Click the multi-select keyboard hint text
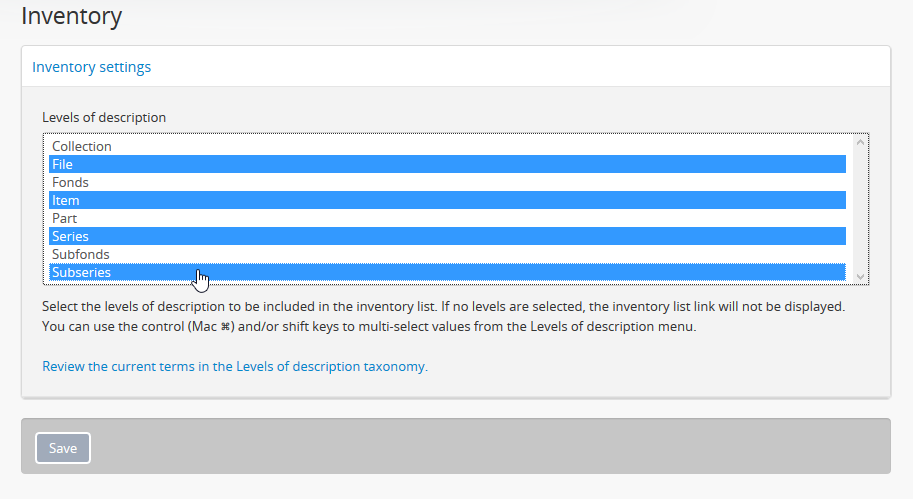The width and height of the screenshot is (913, 499). click(x=369, y=327)
